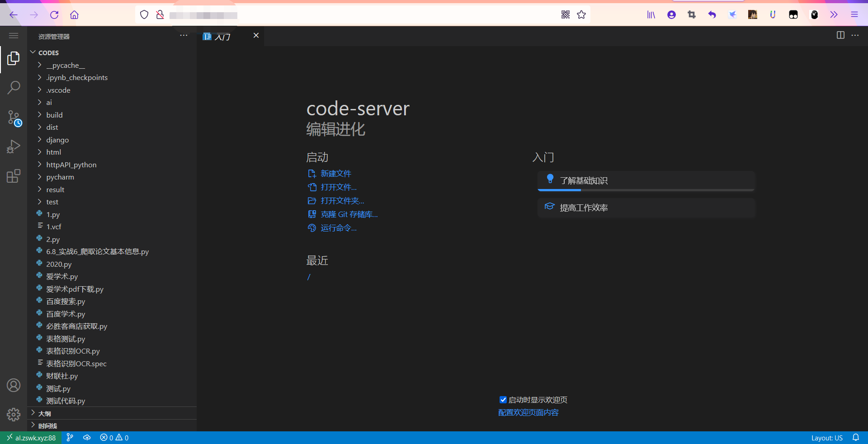Open the Explorer view in activity bar
Screen dimensions: 868x444
pyautogui.click(x=14, y=58)
